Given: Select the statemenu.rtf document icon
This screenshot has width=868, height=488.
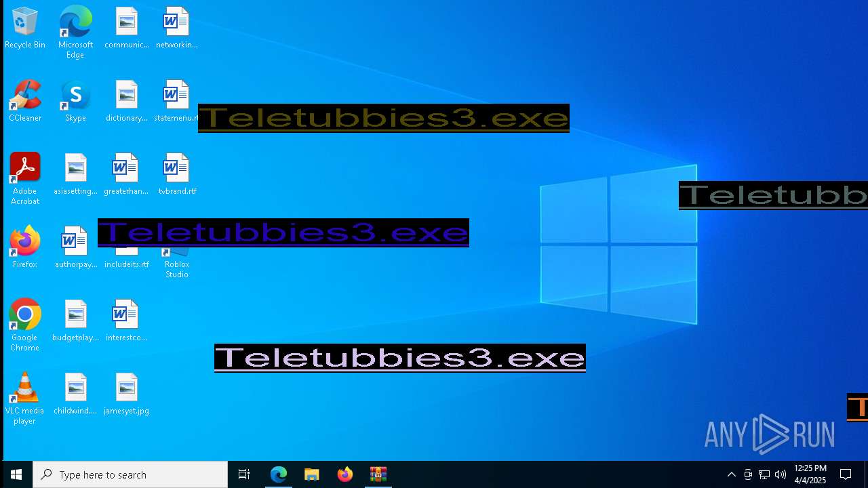Looking at the screenshot, I should tap(176, 102).
